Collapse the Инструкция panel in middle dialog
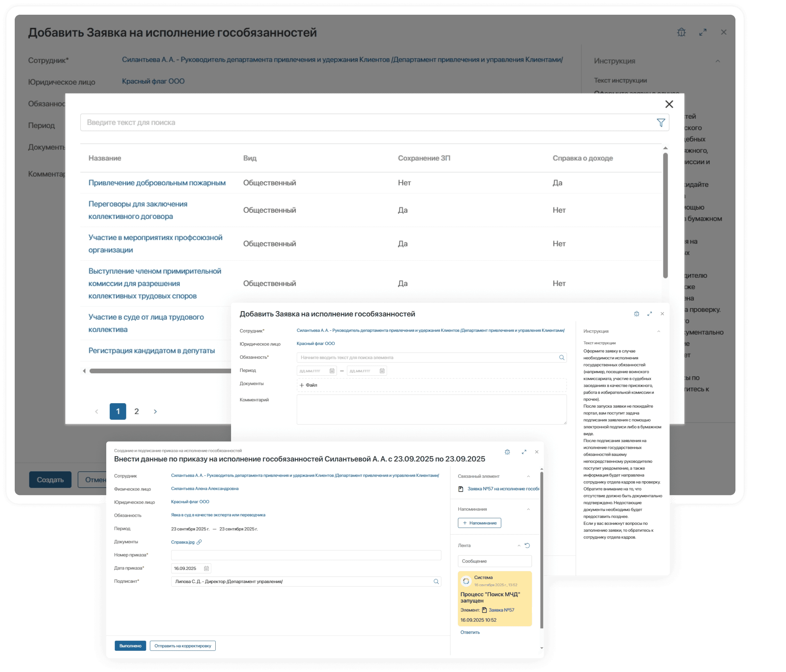Image resolution: width=786 pixels, height=672 pixels. pos(658,331)
